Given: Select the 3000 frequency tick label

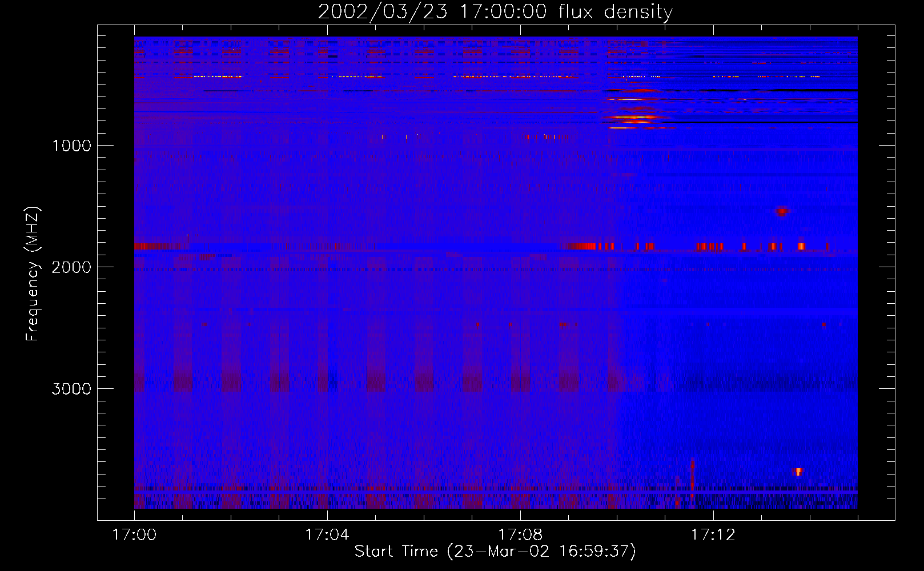Looking at the screenshot, I should point(71,389).
